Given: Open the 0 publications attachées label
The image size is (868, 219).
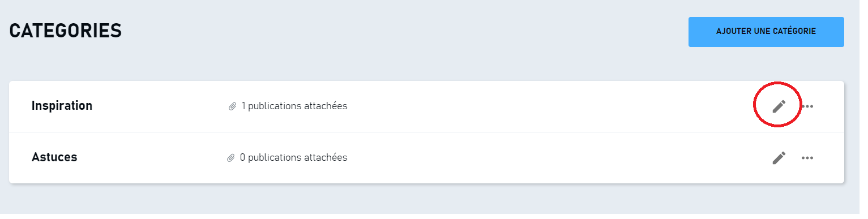Looking at the screenshot, I should pyautogui.click(x=293, y=157).
